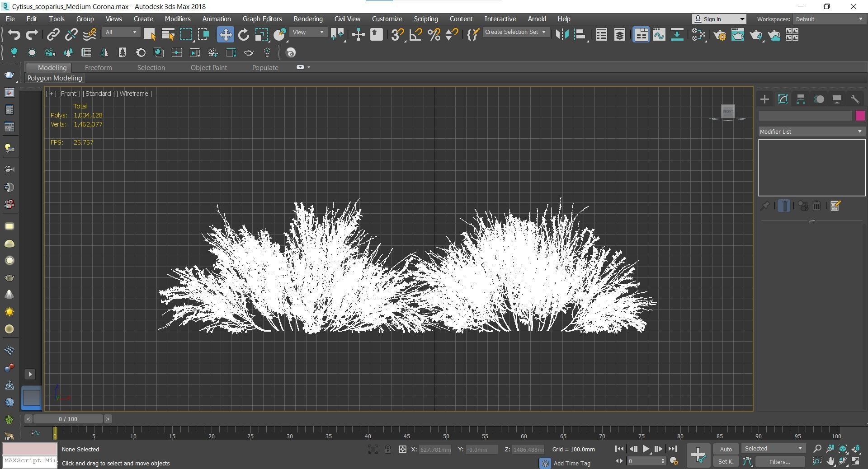Open key filter Selected dropdown
Screen dimensions: 868x469
click(774, 449)
